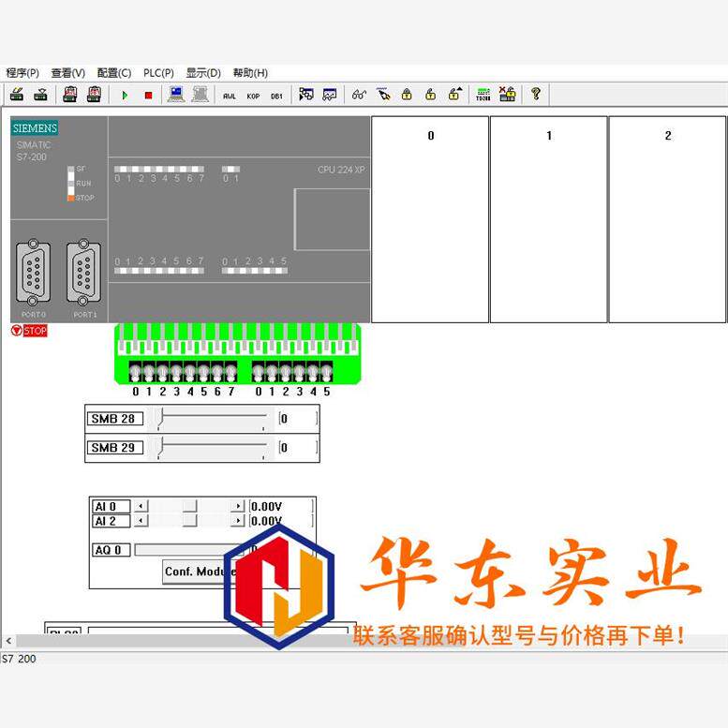Toggle first-bank input switch 2
Viewport: 728px width, 728px height.
tap(163, 372)
